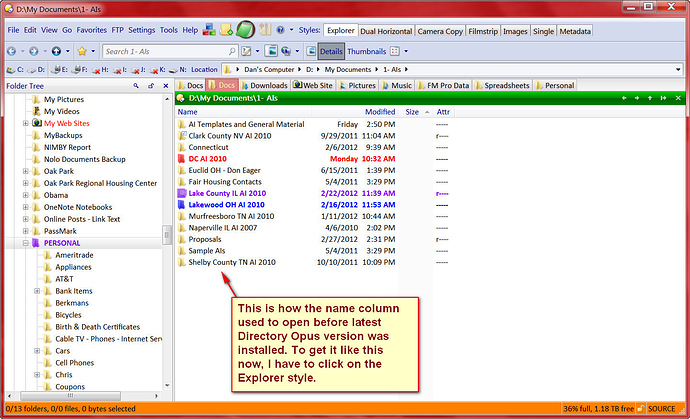Apply the Metadata style
Screen dimensions: 690x419
tap(575, 31)
